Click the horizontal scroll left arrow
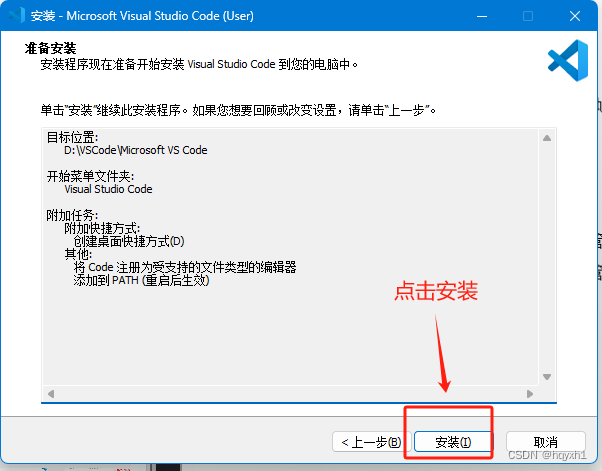The width and height of the screenshot is (602, 471). click(x=51, y=394)
